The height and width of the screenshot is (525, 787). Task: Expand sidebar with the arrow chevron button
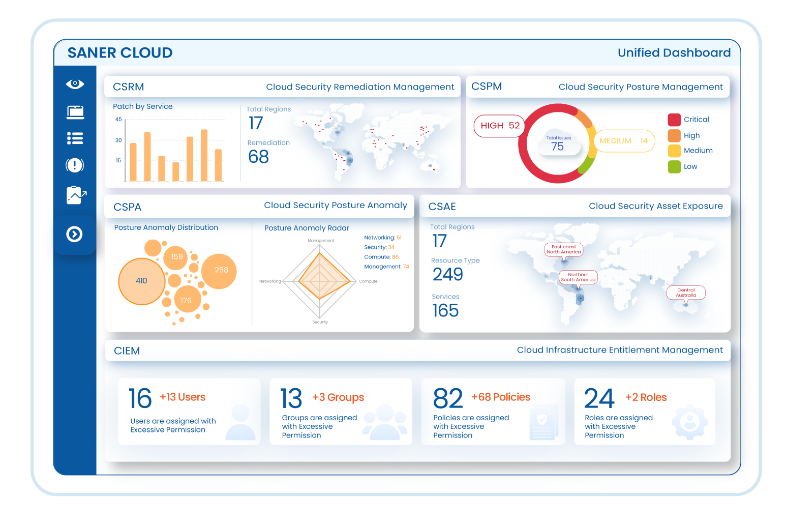coord(74,234)
